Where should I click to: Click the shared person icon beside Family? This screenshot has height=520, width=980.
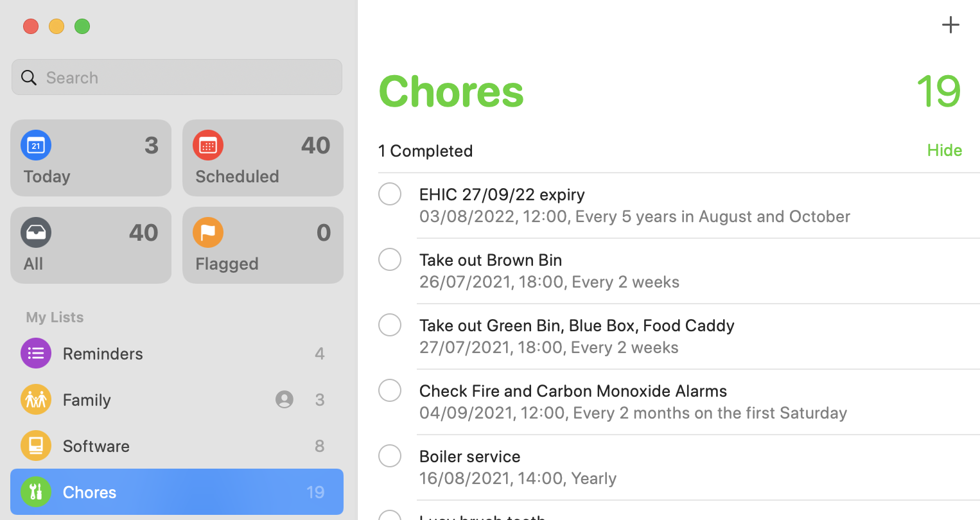284,399
